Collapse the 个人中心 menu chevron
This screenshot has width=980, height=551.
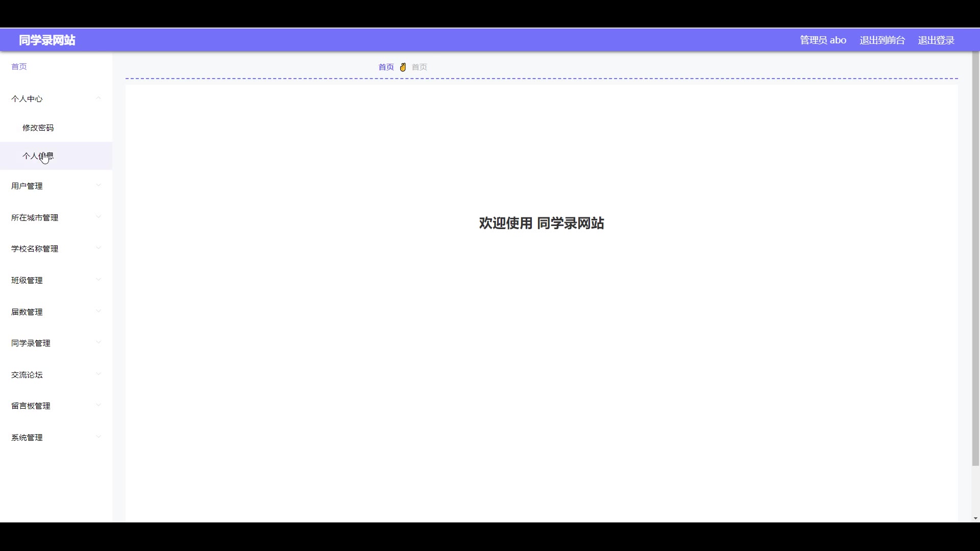[x=99, y=98]
